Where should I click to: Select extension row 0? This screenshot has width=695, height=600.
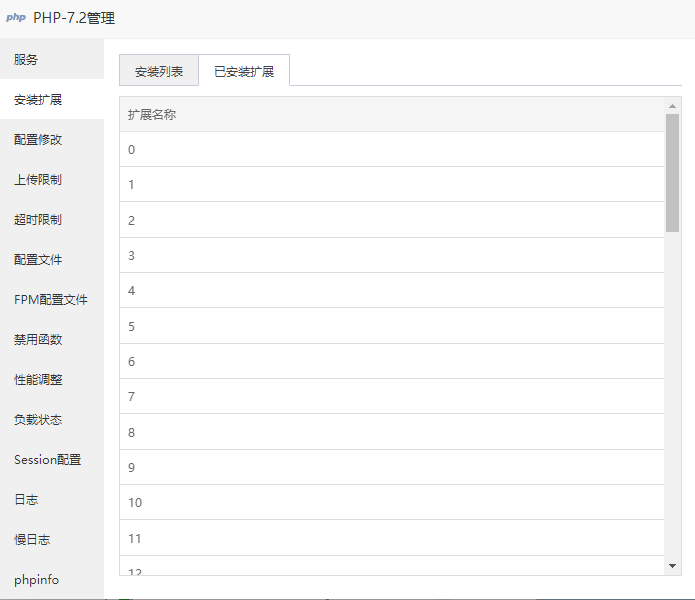pyautogui.click(x=392, y=149)
